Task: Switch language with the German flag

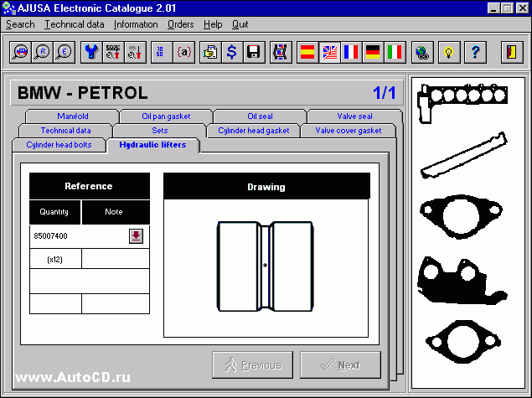Action: tap(373, 52)
